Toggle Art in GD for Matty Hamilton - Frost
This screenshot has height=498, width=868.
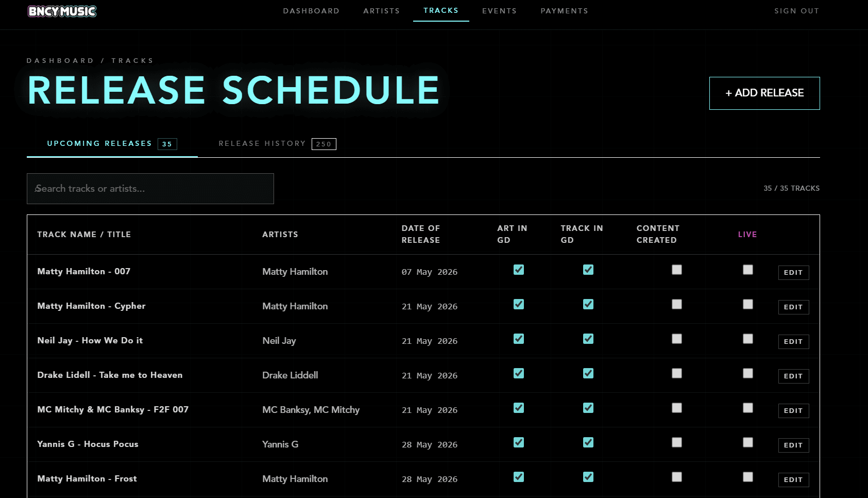(519, 477)
